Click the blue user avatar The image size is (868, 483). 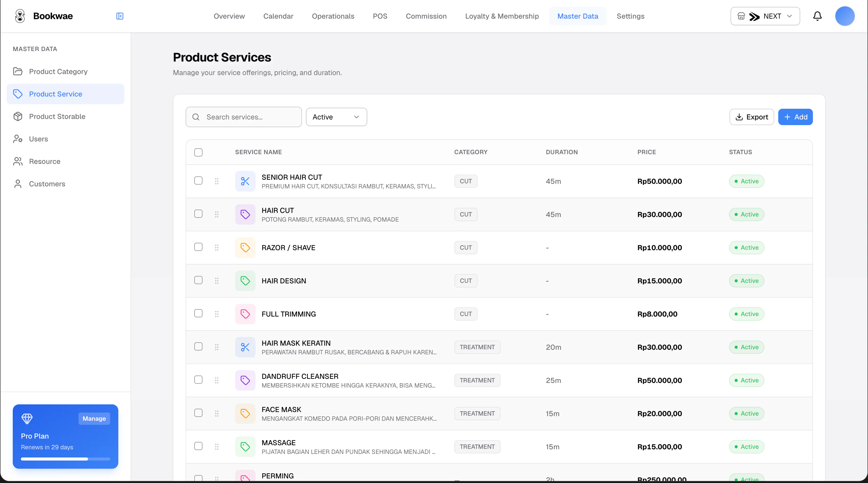click(845, 16)
